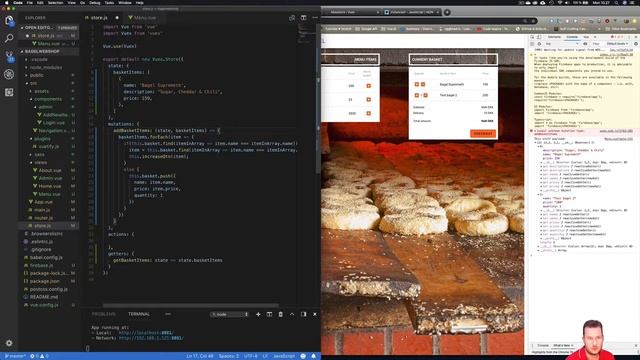Open router.js in the explorer
Screen dimensions: 640x360
click(x=43, y=218)
